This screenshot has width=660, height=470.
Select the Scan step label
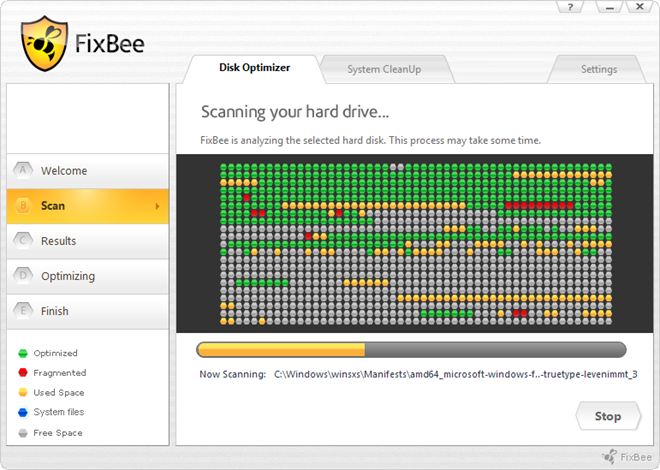[x=53, y=206]
